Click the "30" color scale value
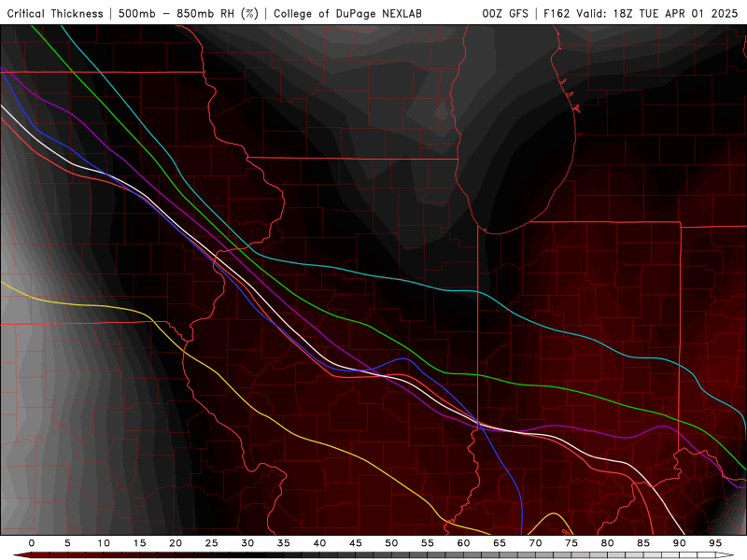747x560 pixels. click(x=247, y=543)
